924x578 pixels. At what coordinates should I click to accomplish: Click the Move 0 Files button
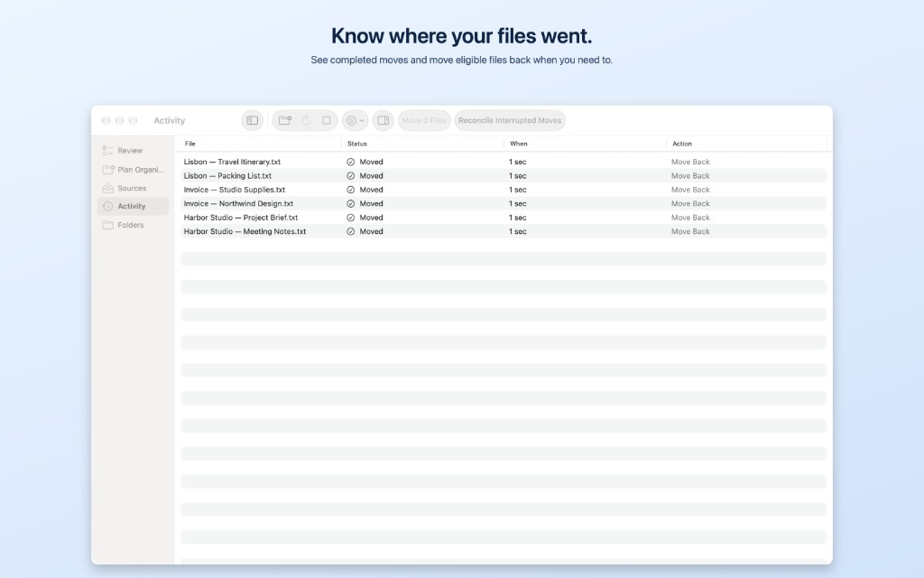tap(424, 120)
